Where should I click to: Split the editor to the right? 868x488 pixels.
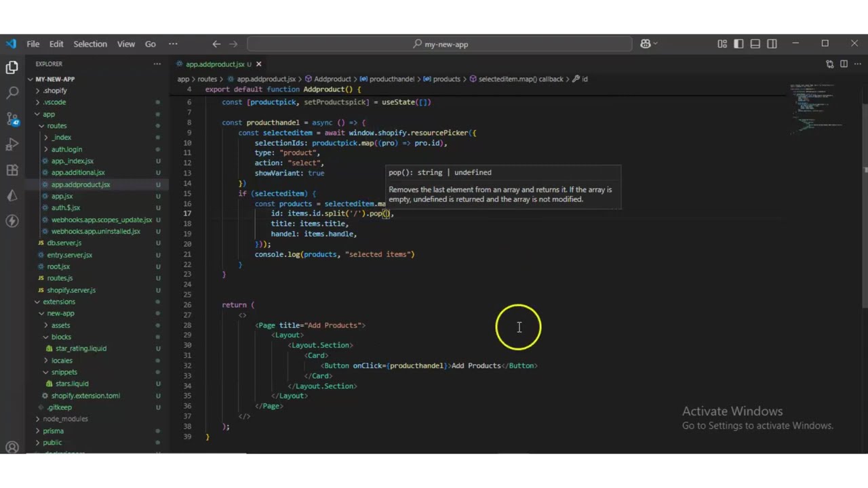point(844,64)
